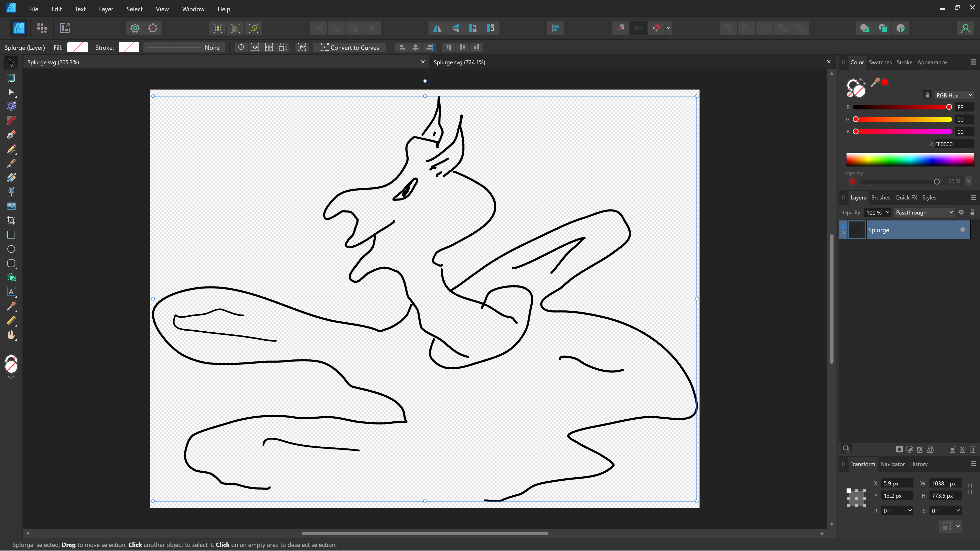The width and height of the screenshot is (980, 551).
Task: Click the Adjustments icon in Layers panel
Action: (x=909, y=449)
